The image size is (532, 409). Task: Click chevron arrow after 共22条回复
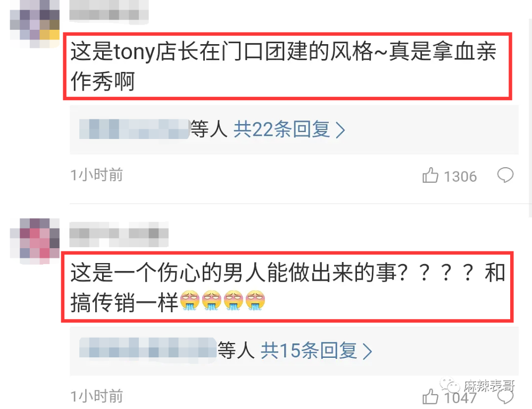(340, 130)
